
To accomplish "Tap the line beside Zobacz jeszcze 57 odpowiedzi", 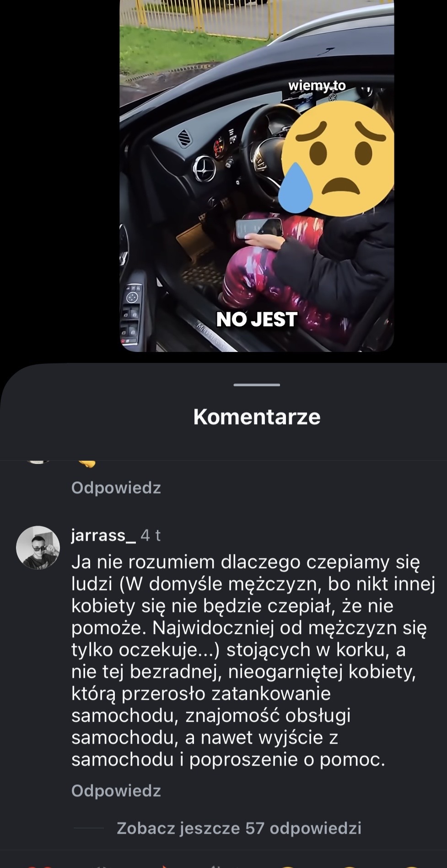I will click(x=89, y=828).
